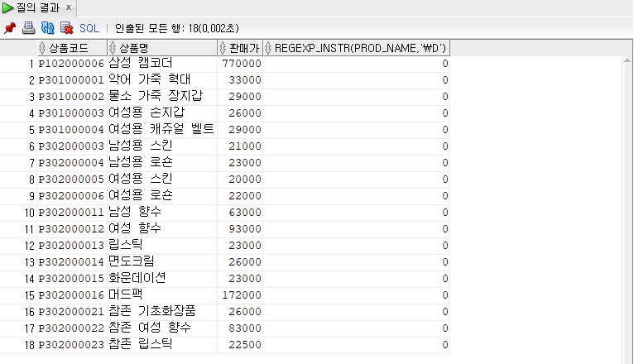Screen dimensions: 634x364
Task: Select cell P302000015
Action: [72, 279]
